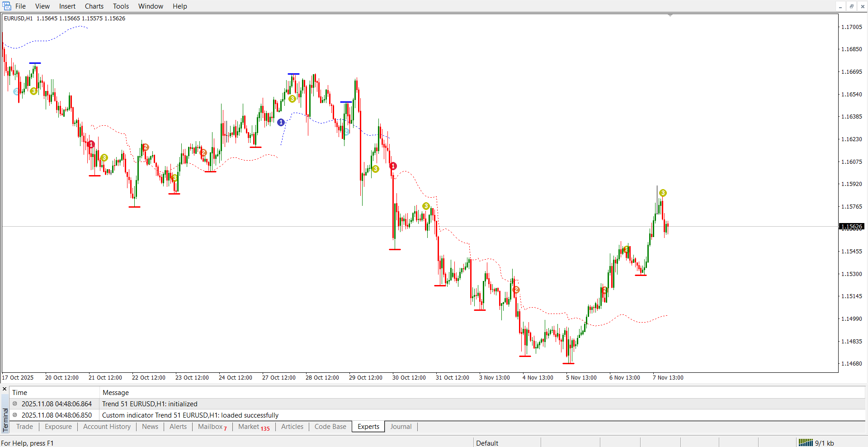Restore down the chart window
The width and height of the screenshot is (868, 447).
pyautogui.click(x=852, y=6)
